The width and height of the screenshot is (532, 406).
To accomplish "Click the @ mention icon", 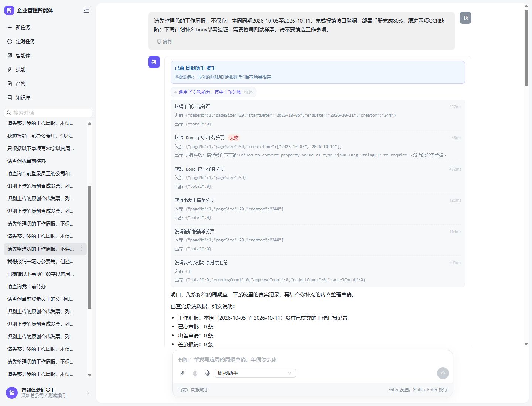I will 195,373.
